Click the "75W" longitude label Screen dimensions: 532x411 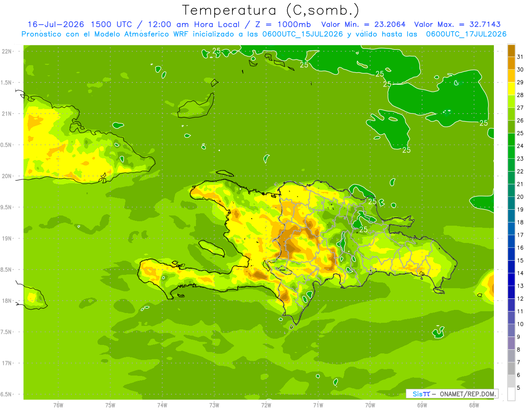pyautogui.click(x=110, y=405)
